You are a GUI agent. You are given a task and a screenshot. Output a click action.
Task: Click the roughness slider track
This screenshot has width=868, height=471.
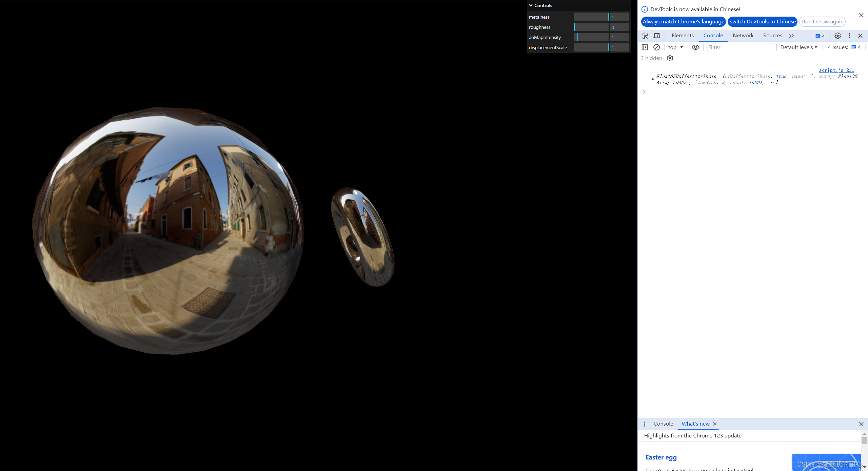591,27
